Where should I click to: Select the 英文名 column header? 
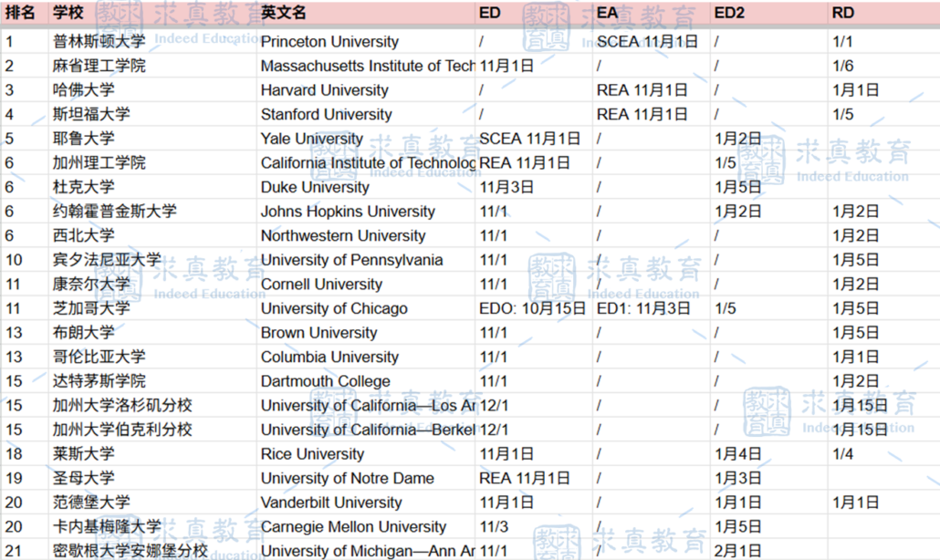284,13
